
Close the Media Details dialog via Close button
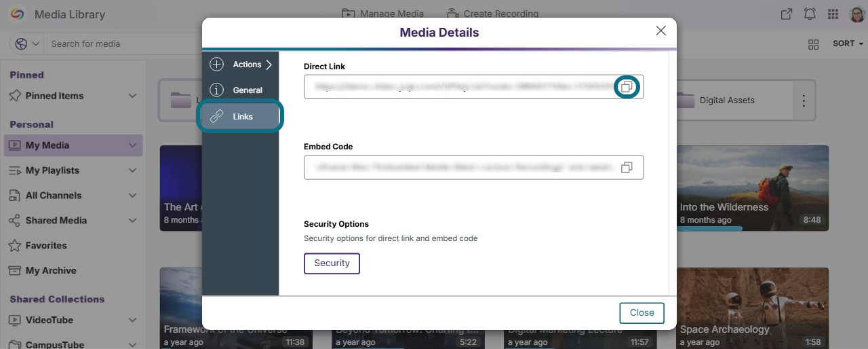(642, 313)
